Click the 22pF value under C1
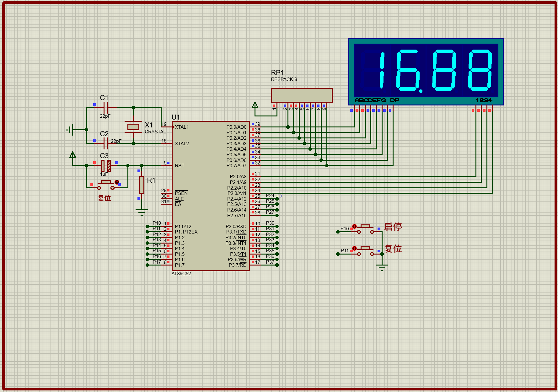Image resolution: width=558 pixels, height=392 pixels. (105, 116)
